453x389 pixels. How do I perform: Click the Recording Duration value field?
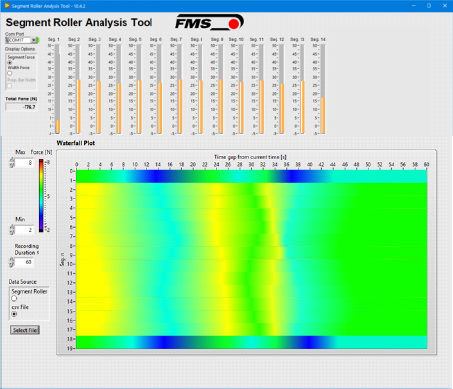point(24,262)
